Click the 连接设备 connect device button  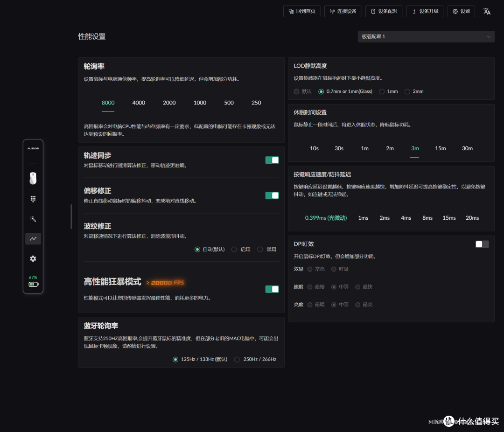(x=343, y=11)
